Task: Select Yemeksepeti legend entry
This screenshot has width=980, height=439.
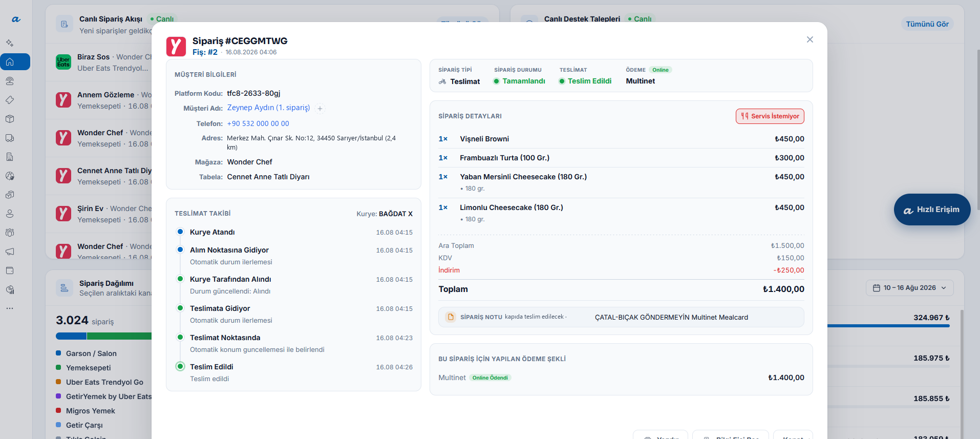Action: tap(83, 368)
